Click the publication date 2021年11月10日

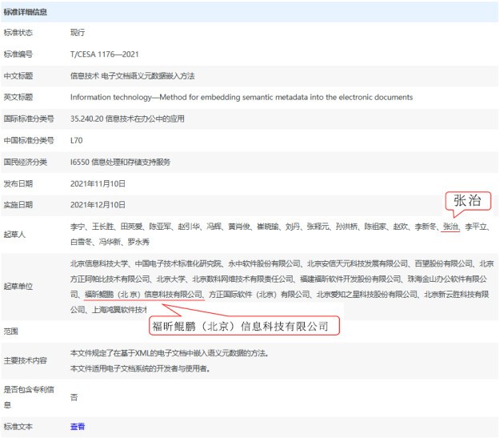pyautogui.click(x=98, y=183)
